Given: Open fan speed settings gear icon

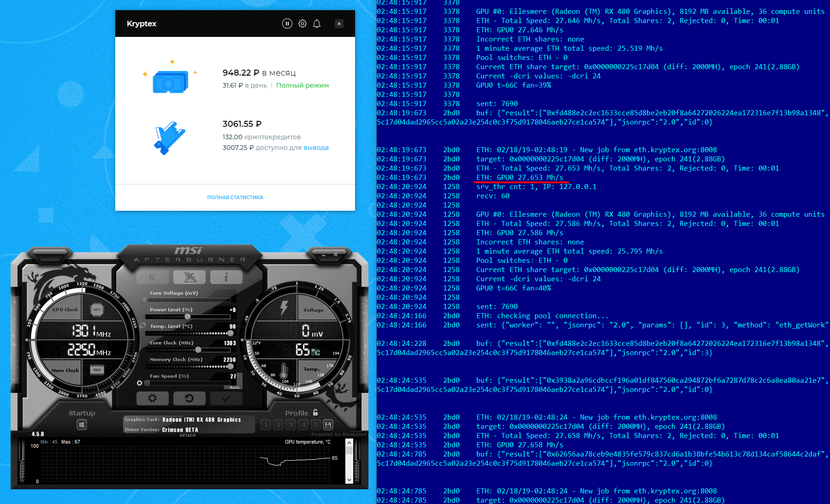Looking at the screenshot, I should click(140, 383).
